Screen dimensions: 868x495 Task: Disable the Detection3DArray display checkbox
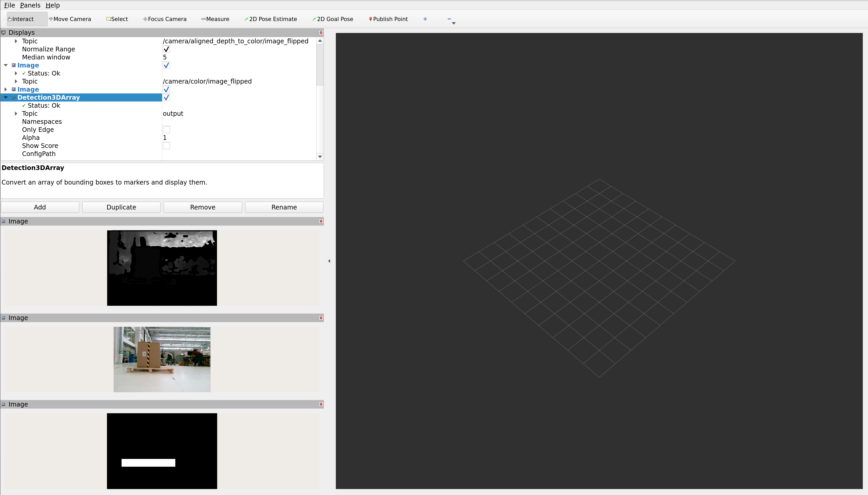(x=166, y=98)
